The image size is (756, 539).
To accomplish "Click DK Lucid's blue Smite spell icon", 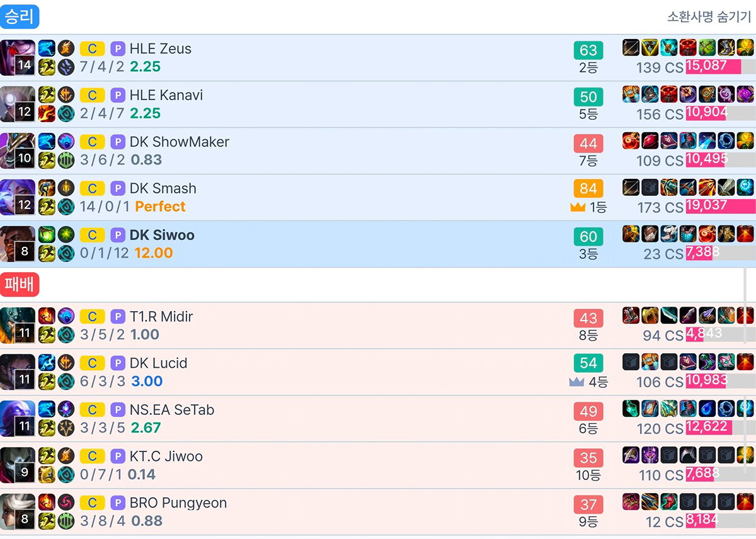I will tap(47, 363).
